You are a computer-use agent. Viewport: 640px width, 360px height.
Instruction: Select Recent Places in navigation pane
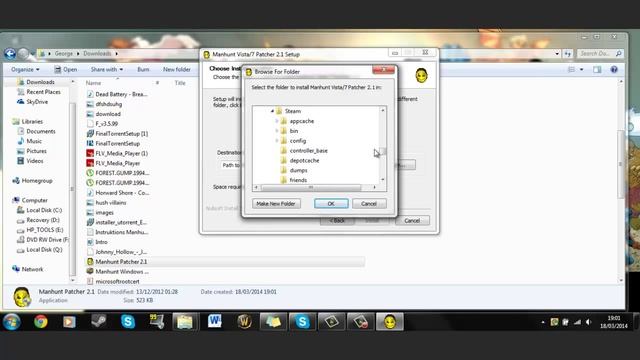(43, 92)
